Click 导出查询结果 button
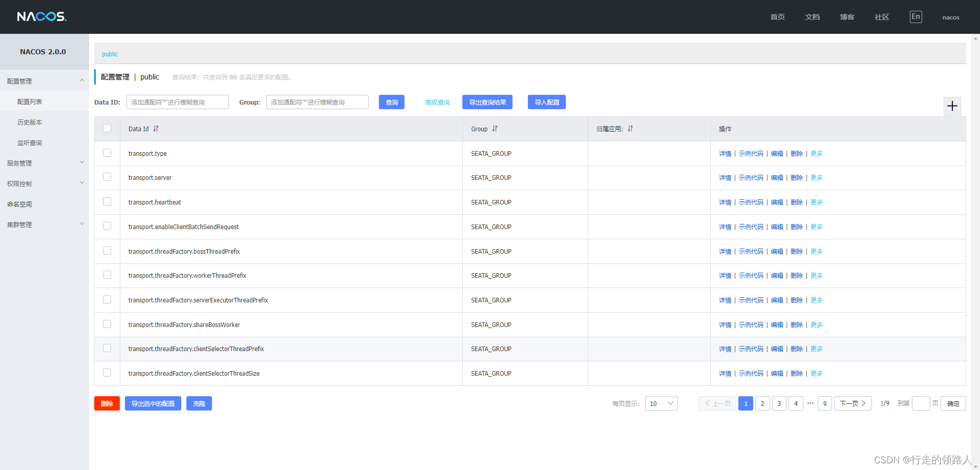This screenshot has width=980, height=470. click(487, 102)
